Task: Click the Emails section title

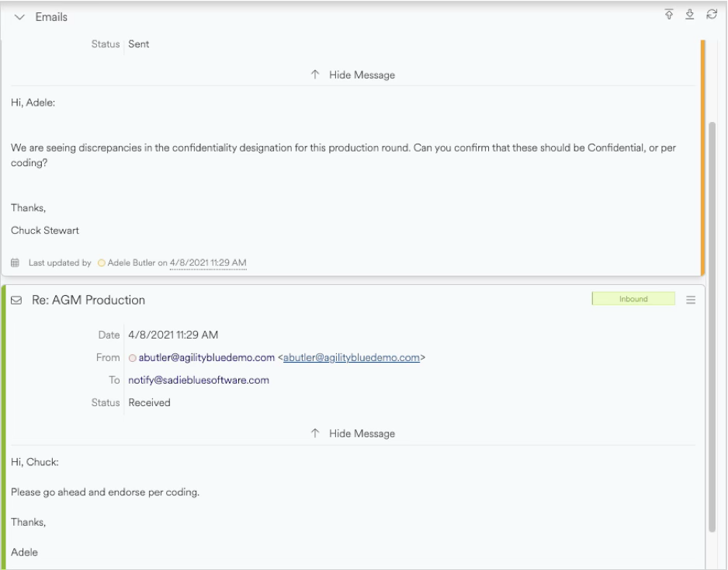Action: click(51, 17)
